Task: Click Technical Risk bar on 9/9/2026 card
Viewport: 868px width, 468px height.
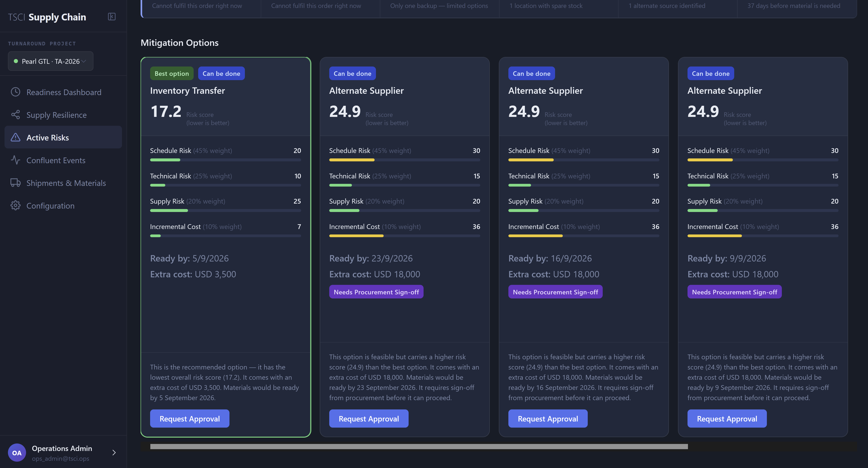Action: 763,185
